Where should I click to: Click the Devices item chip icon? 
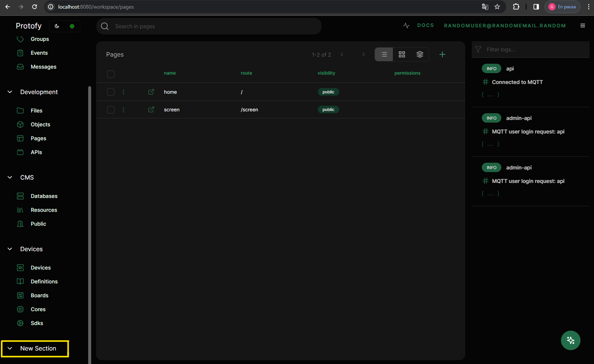pos(20,268)
